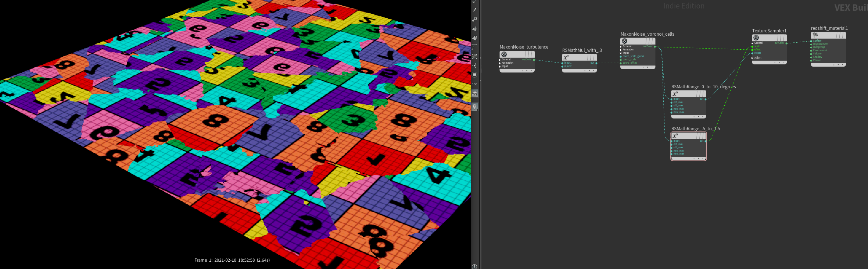Click Photon input on redshift_material1 node
The width and height of the screenshot is (868, 269).
pos(811,60)
